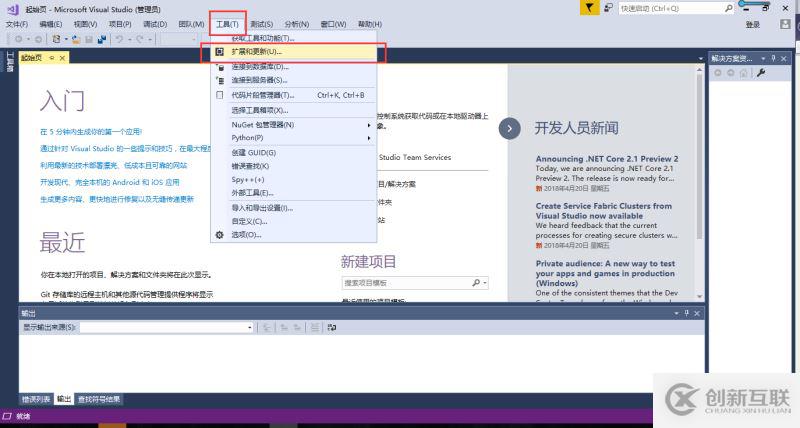Select 创建 GUID(G) menu entry

pos(294,153)
